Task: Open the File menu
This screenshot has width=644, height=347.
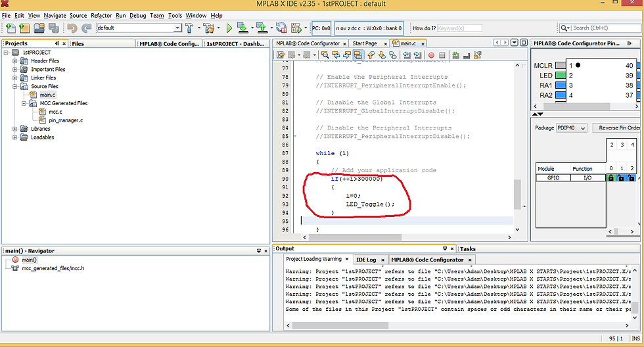Action: click(x=6, y=16)
